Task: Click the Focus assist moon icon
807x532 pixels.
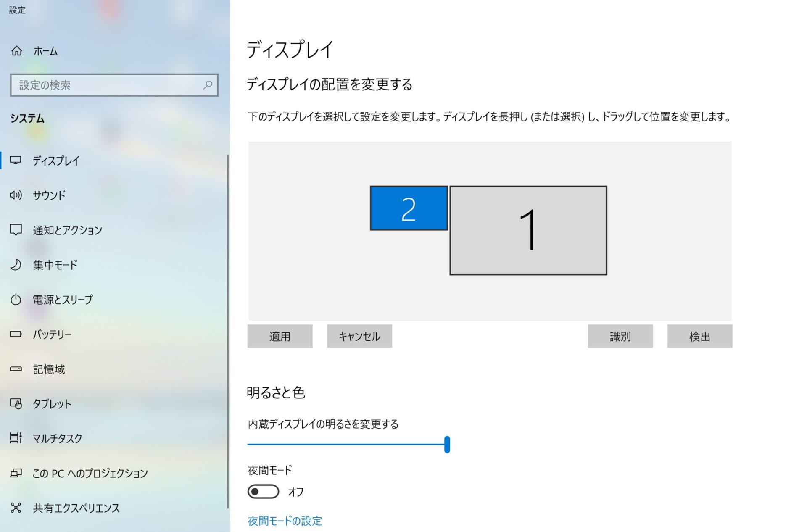Action: point(16,265)
